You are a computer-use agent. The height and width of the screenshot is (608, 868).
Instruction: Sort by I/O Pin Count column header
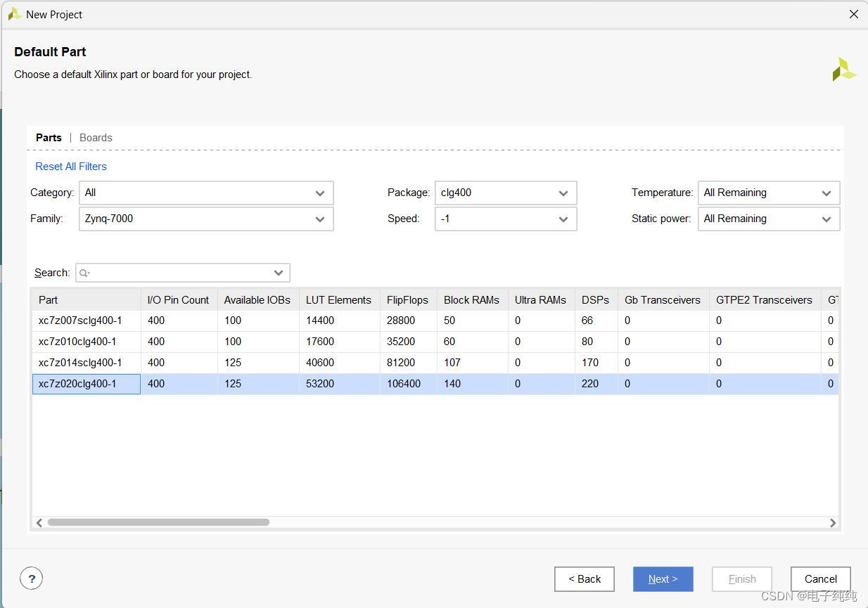(179, 300)
